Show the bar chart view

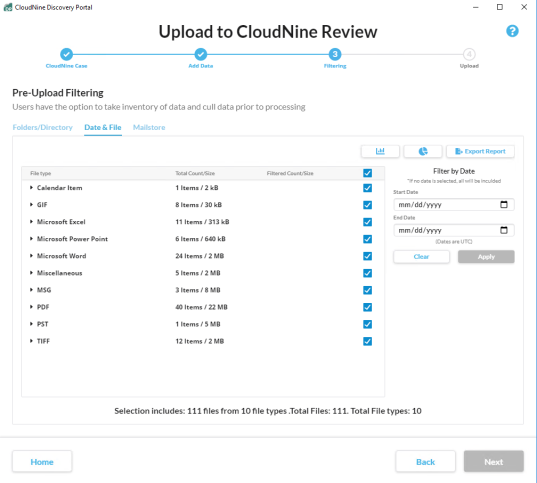pos(380,151)
